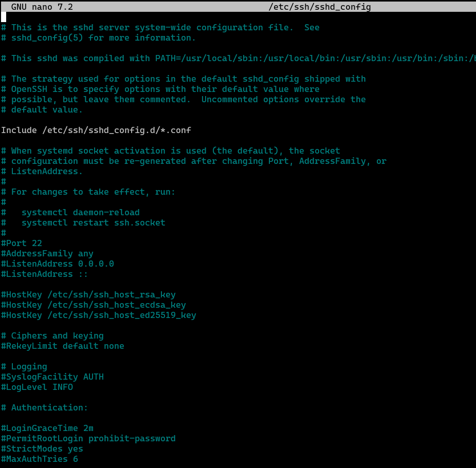The width and height of the screenshot is (476, 468).
Task: Click the #StrictModes yes line
Action: [x=41, y=448]
